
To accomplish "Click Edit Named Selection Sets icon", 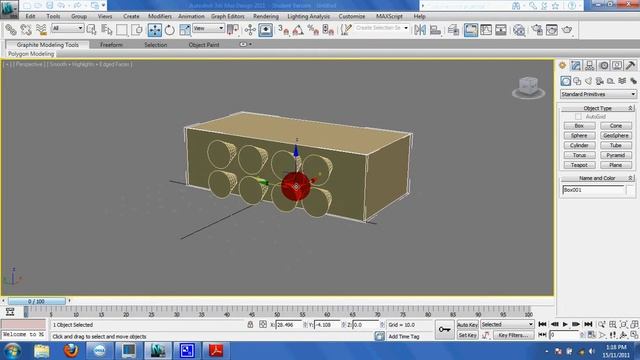I will click(346, 29).
